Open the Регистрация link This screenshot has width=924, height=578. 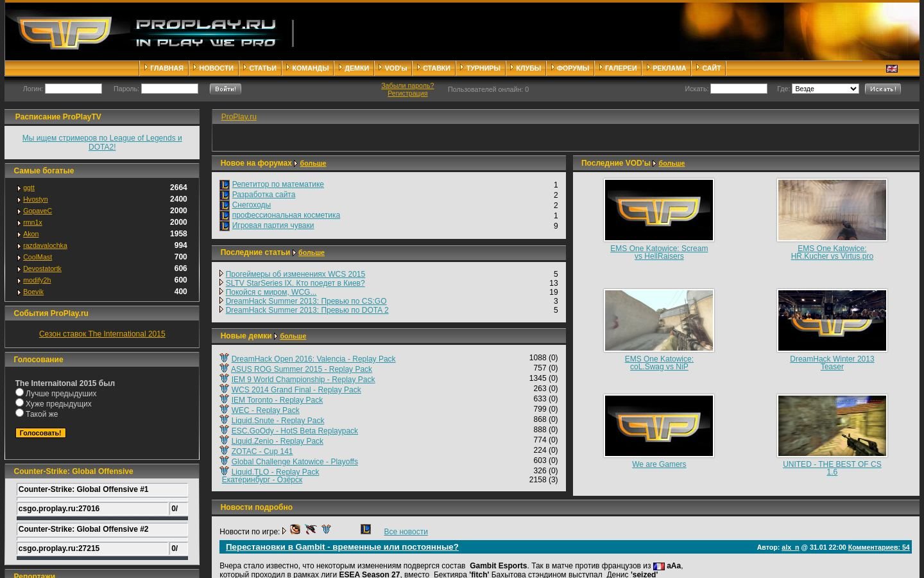click(x=407, y=93)
